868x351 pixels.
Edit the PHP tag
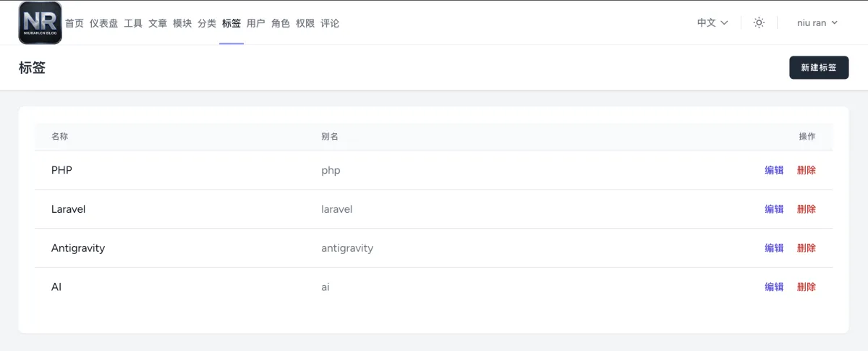(x=774, y=171)
